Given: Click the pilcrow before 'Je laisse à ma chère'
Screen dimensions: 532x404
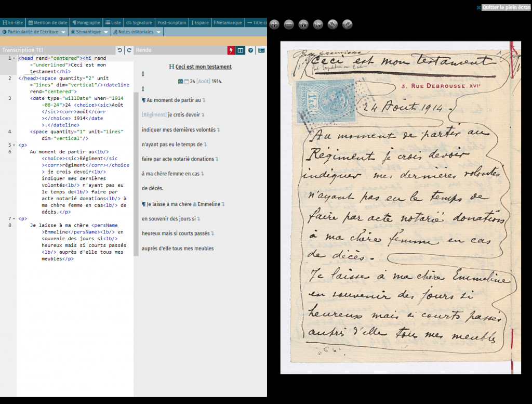Looking at the screenshot, I should click(x=143, y=204).
